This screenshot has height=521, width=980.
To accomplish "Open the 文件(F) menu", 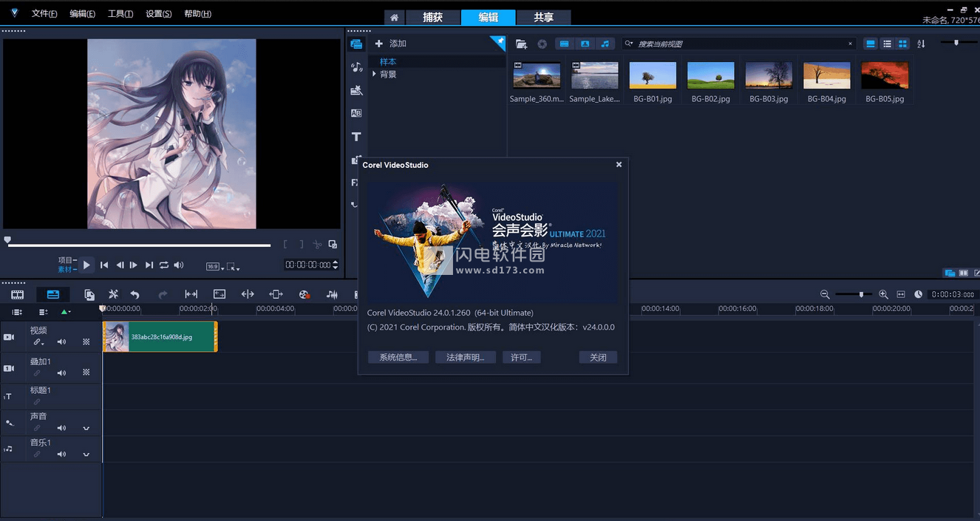I will coord(44,14).
